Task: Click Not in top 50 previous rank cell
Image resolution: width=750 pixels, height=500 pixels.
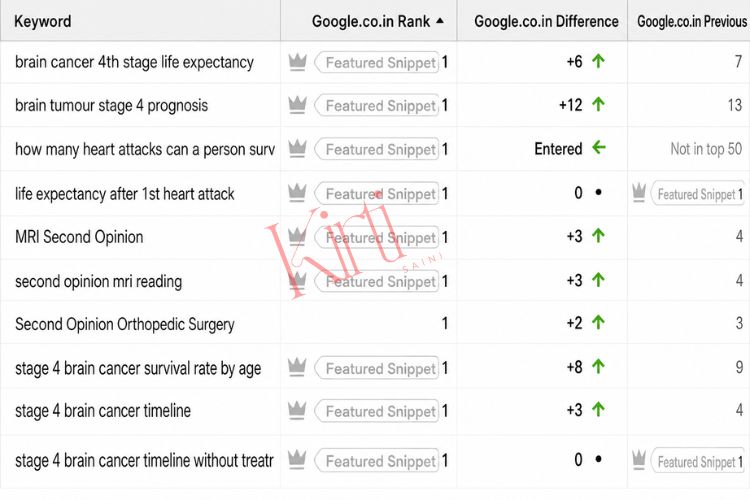Action: pyautogui.click(x=706, y=149)
